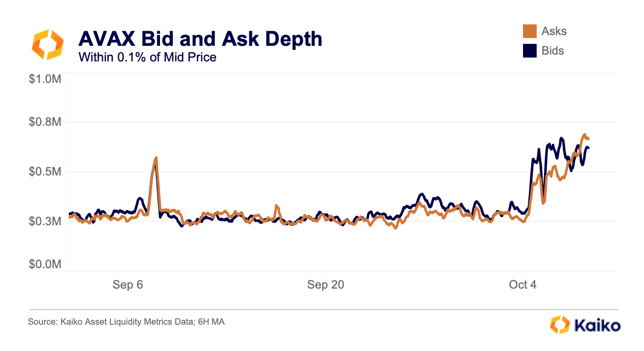Click the Kaiko wordmark text bottom right
The height and width of the screenshot is (351, 644).
pos(598,325)
